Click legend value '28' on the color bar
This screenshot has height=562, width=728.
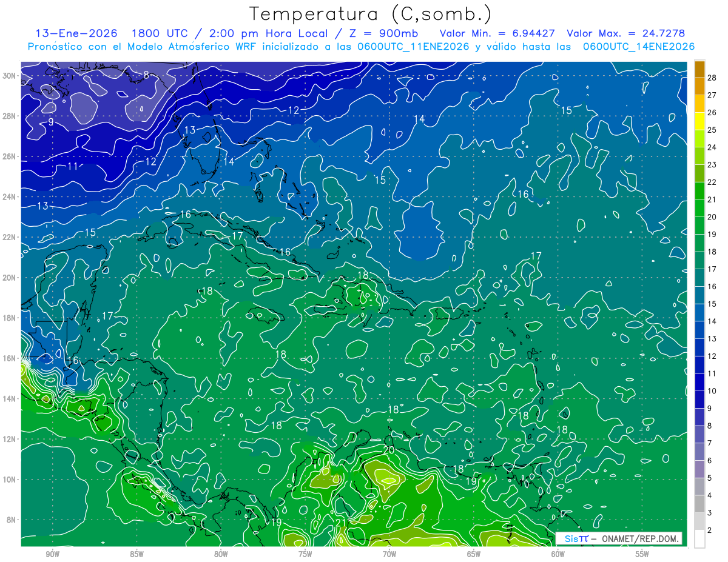(712, 77)
